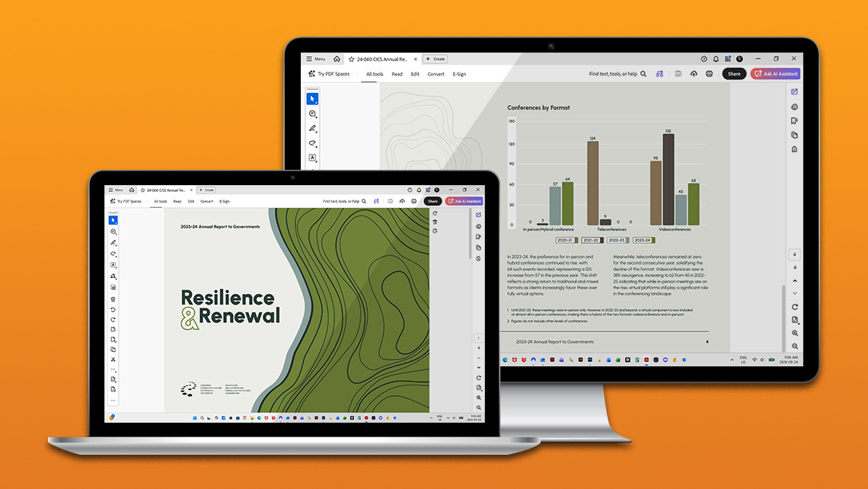
Task: Click Try PDF Spaces on the monitor
Action: [x=330, y=74]
